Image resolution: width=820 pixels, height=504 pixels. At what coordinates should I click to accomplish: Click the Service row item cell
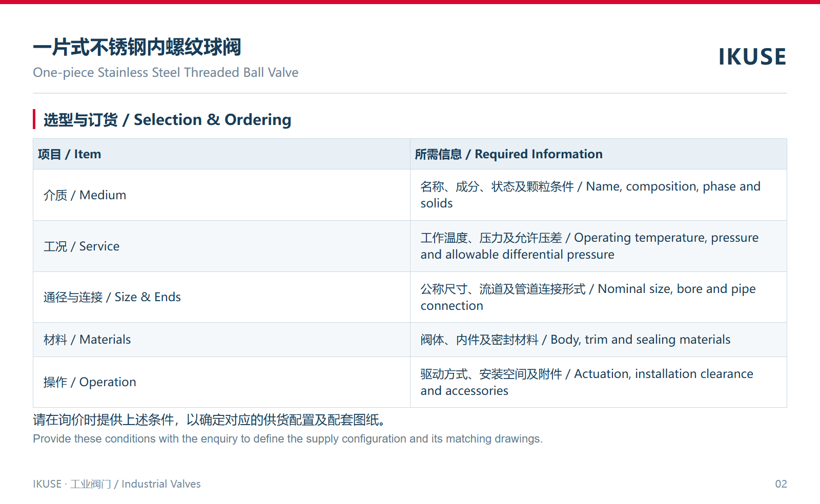(221, 246)
